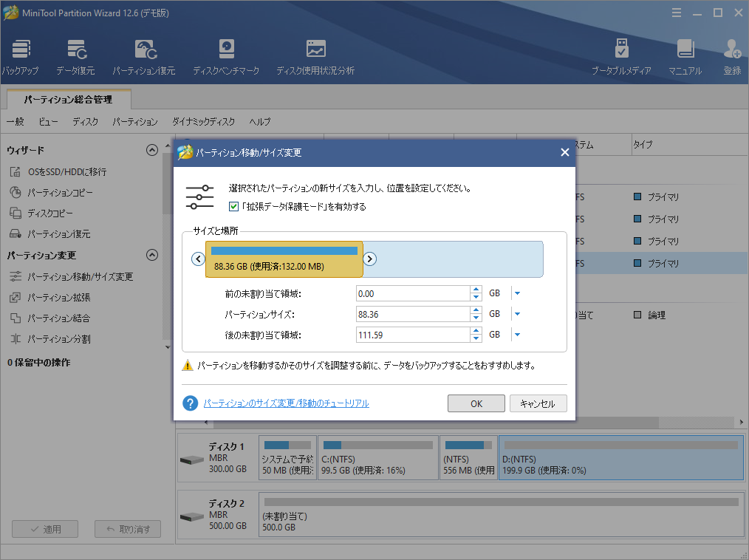Open unit dropdown for 後の未割り当て領域
749x560 pixels.
click(517, 335)
